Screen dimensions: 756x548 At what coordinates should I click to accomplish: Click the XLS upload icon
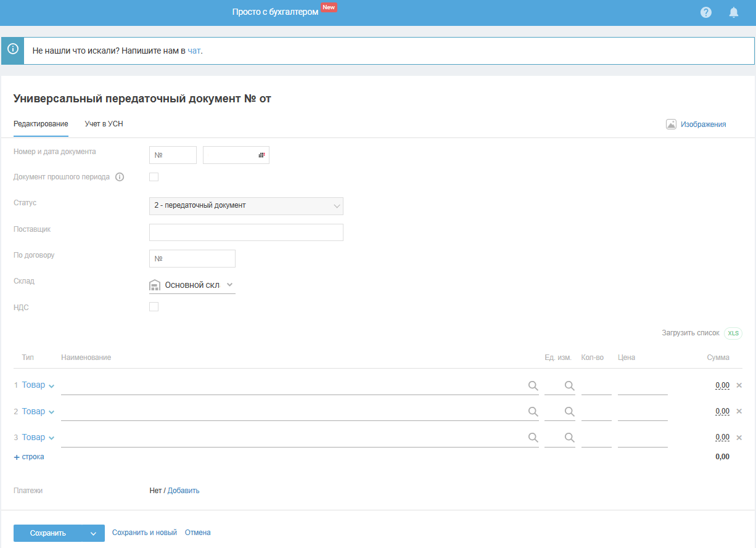733,333
